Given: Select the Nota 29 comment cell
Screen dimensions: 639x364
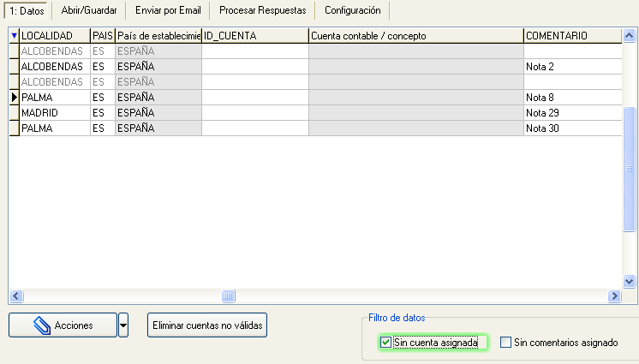Looking at the screenshot, I should [x=572, y=112].
